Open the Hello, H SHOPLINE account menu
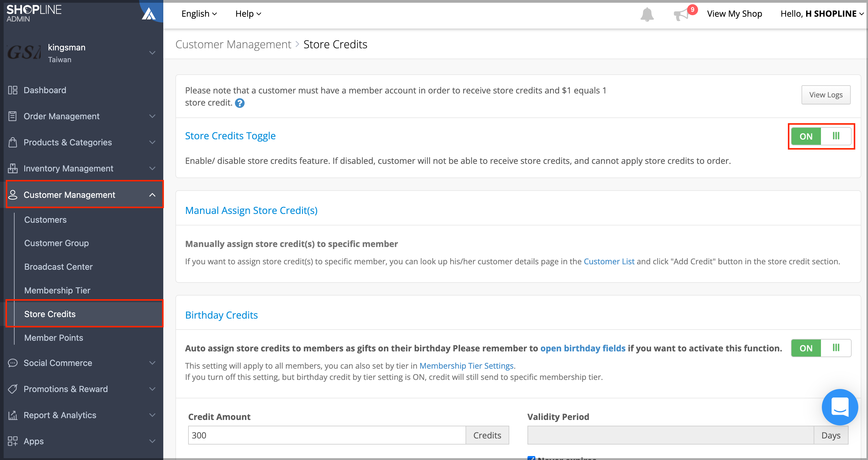 (822, 14)
